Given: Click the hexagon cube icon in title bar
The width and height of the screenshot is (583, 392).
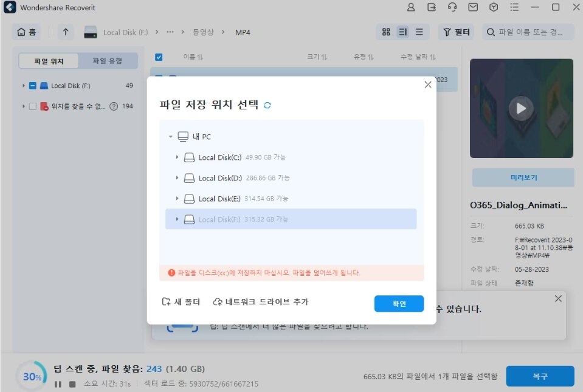Looking at the screenshot, I should [x=494, y=7].
